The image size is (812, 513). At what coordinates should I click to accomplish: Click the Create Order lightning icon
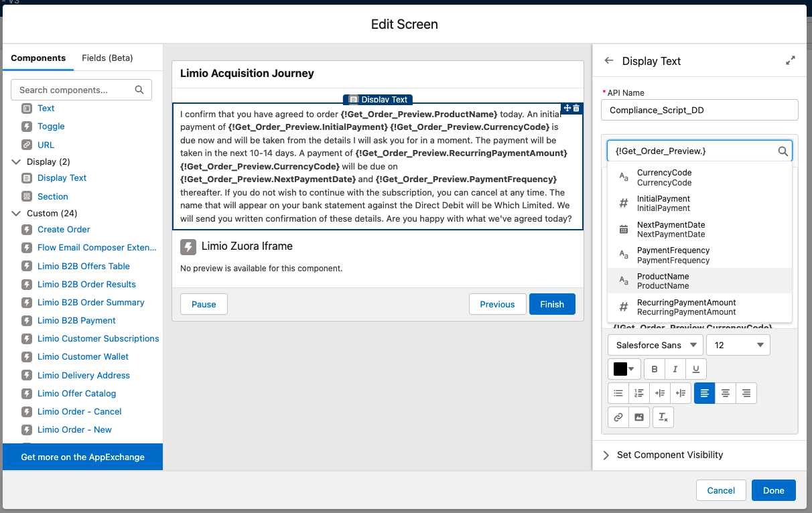tap(27, 229)
